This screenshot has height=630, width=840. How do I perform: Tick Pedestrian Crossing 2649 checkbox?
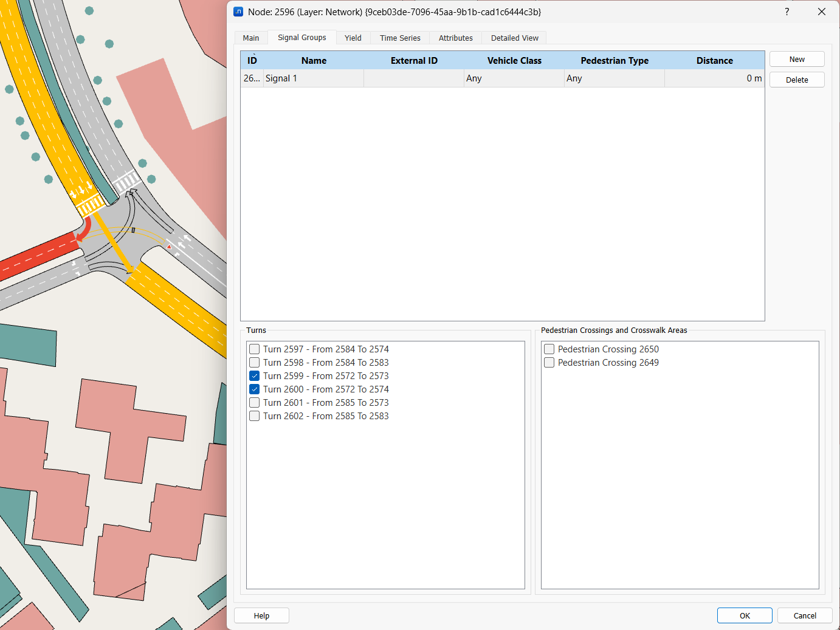pyautogui.click(x=549, y=363)
